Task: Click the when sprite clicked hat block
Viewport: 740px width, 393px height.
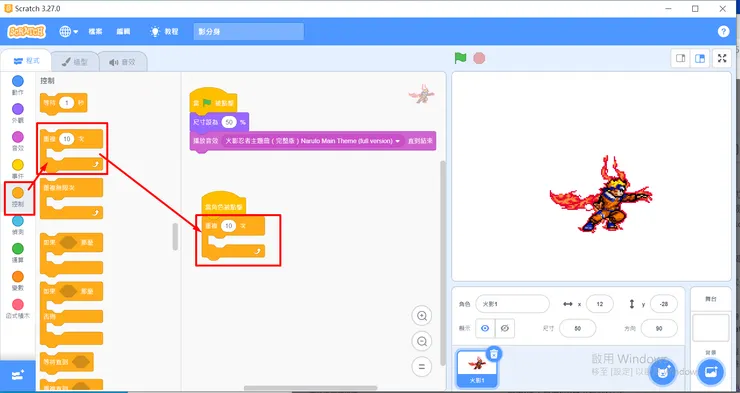Action: coord(223,204)
